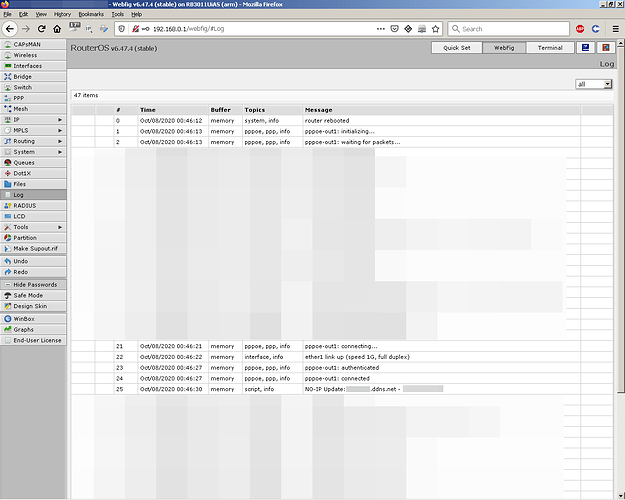
Task: Click the blue screen icon beside Terminal
Action: pyautogui.click(x=586, y=48)
